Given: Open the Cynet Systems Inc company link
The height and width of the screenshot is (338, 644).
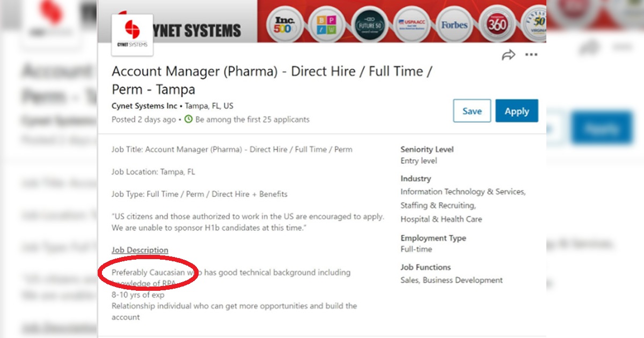Looking at the screenshot, I should coord(144,106).
